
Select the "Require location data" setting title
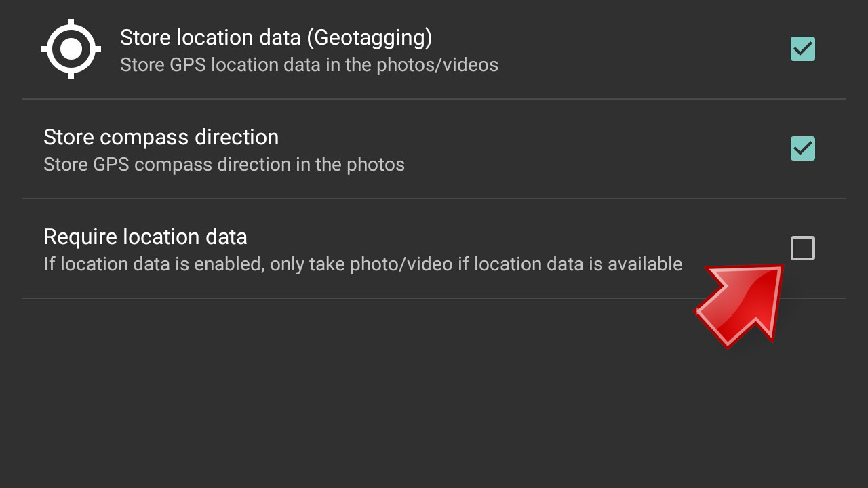point(145,237)
